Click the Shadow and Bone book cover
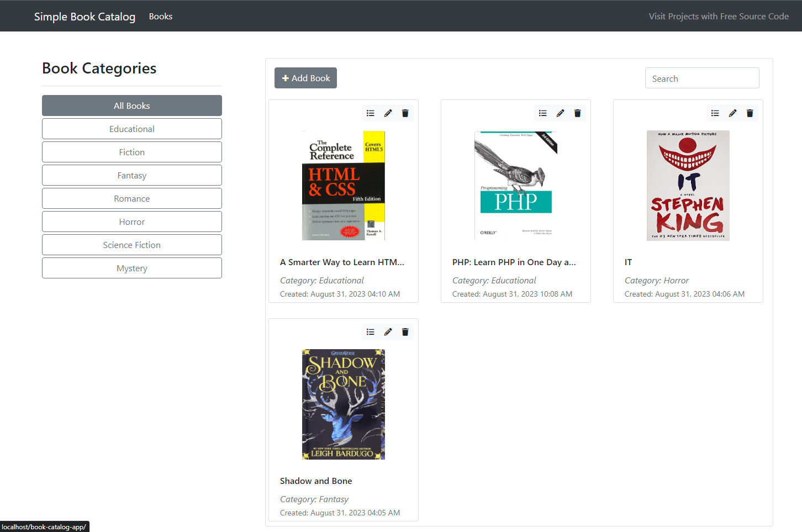Screen dimensions: 802x532 click(344, 404)
